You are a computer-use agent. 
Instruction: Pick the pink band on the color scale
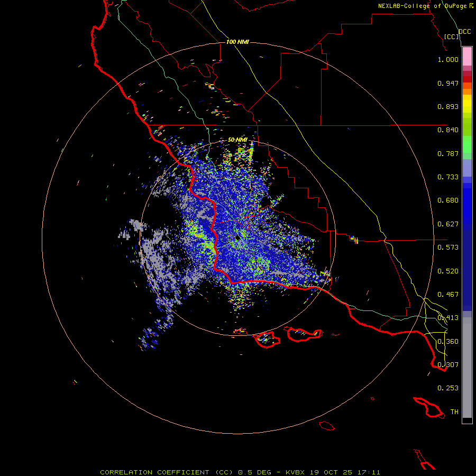pyautogui.click(x=467, y=57)
